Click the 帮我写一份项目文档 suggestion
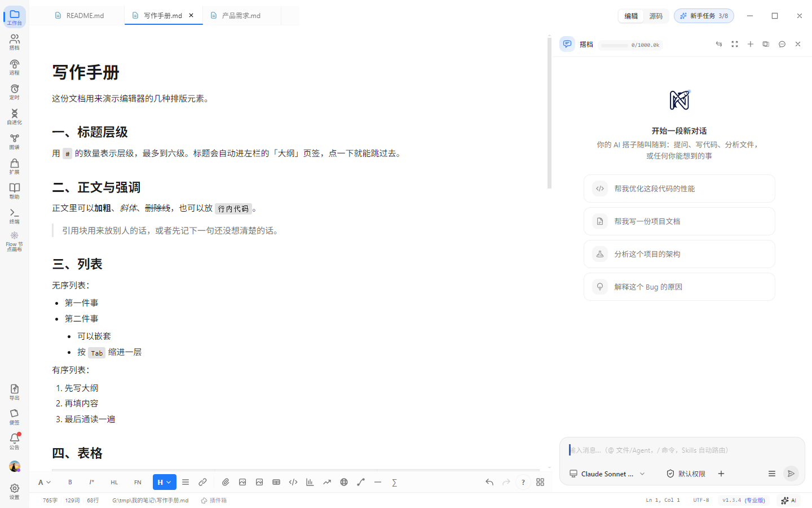812x508 pixels. 679,221
